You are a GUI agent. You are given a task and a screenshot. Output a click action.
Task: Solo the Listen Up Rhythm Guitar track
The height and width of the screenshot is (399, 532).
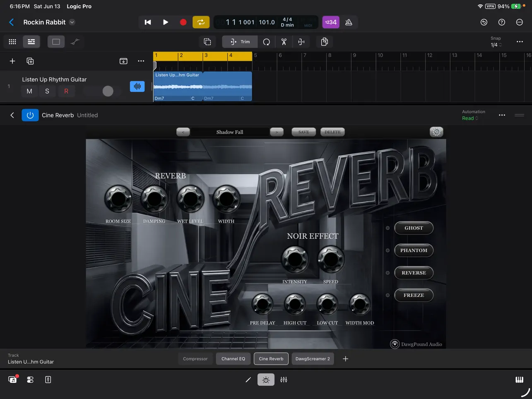pyautogui.click(x=47, y=91)
